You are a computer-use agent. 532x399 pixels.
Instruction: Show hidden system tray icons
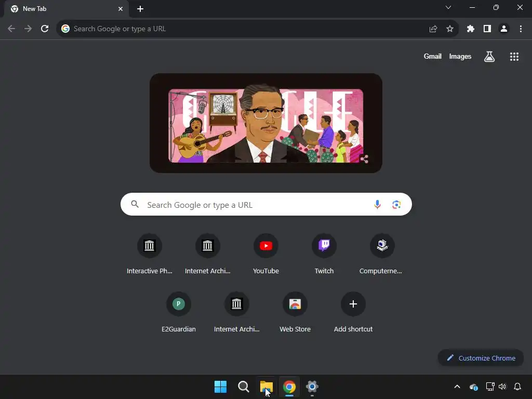457,387
